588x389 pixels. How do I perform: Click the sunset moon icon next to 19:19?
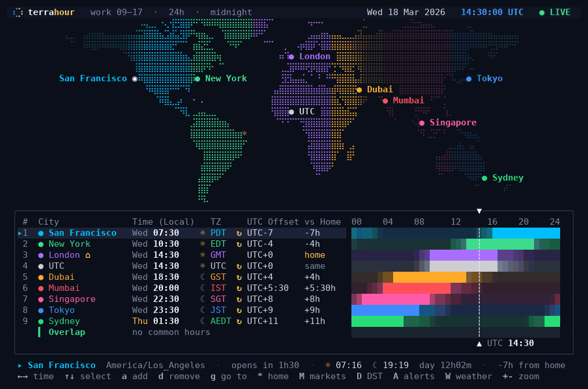(375, 365)
